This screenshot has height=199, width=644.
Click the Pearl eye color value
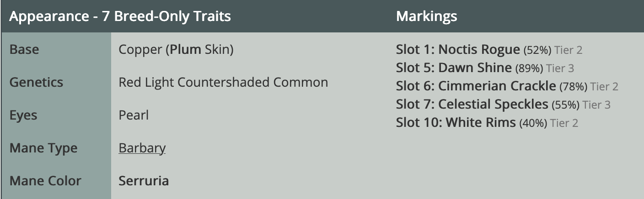(x=134, y=115)
